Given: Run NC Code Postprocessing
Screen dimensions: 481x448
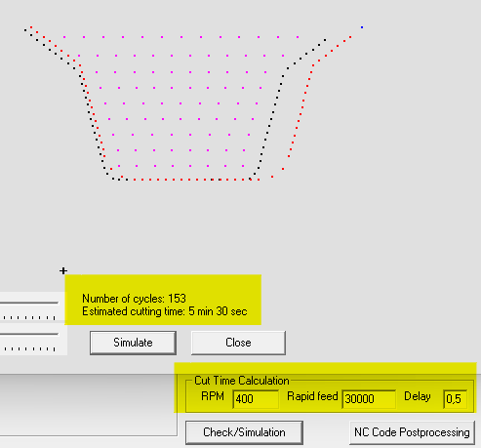Looking at the screenshot, I should click(x=412, y=432).
